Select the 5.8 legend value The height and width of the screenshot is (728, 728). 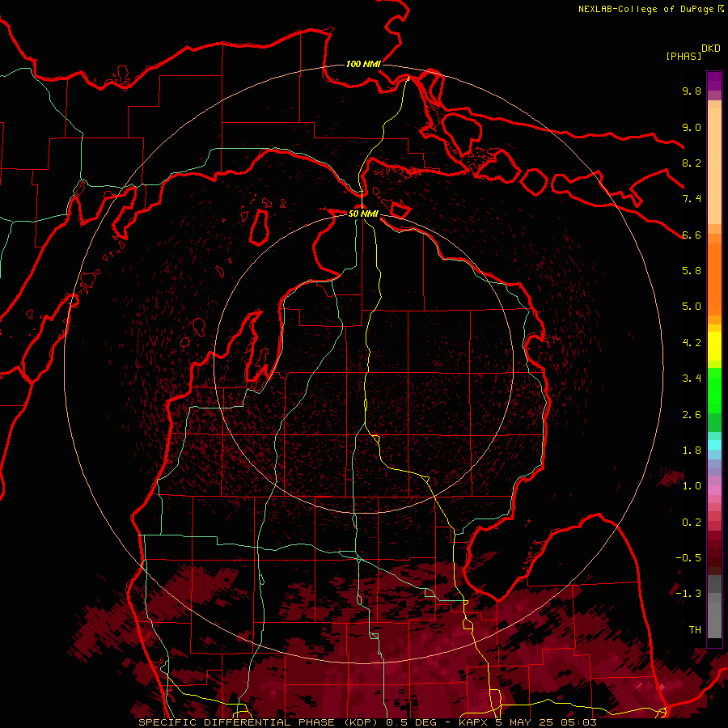[692, 271]
